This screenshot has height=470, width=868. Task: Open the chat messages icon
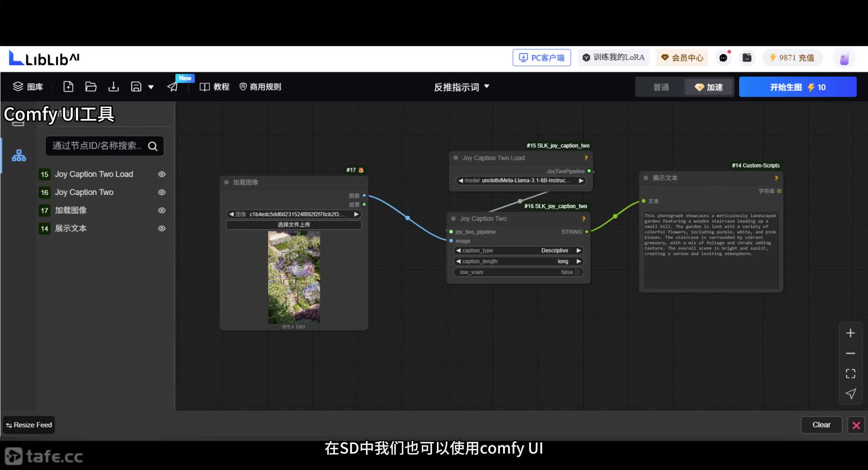click(723, 58)
